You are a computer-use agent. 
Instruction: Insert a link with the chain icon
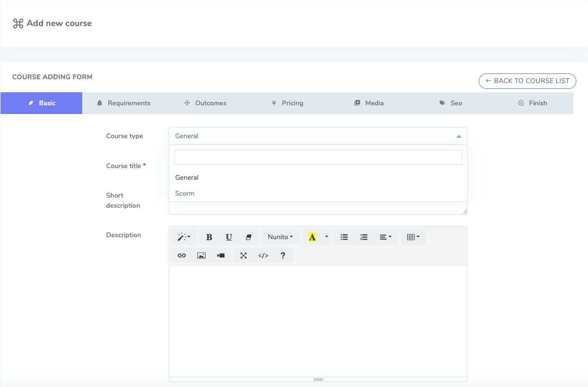click(x=182, y=256)
